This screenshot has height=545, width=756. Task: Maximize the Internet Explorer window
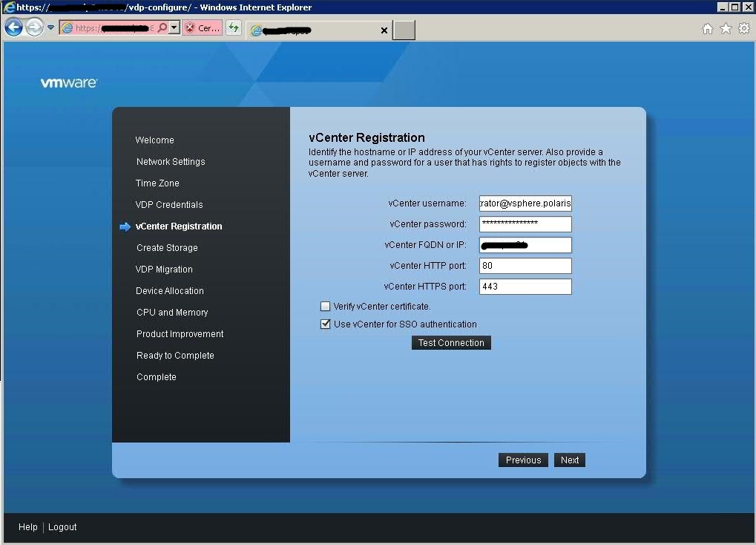pyautogui.click(x=734, y=7)
